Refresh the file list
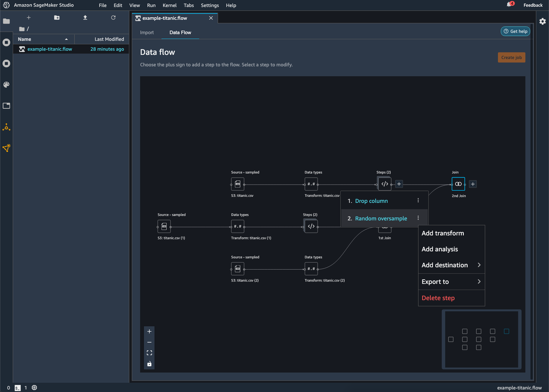Viewport: 549px width, 392px height. [113, 18]
